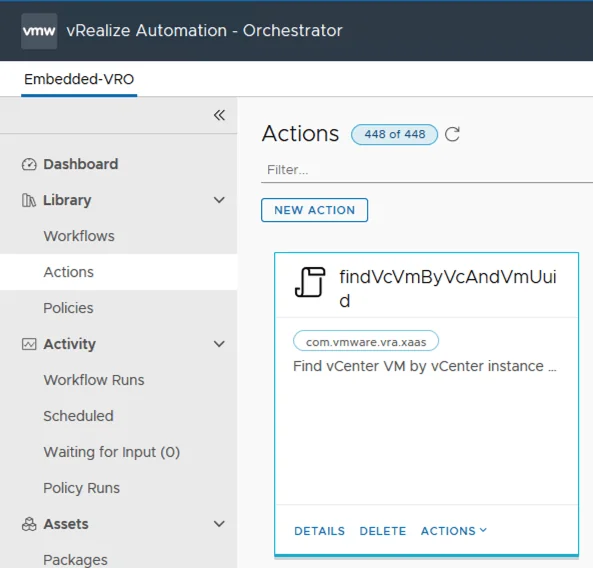Switch to the Embedded-VRO tab
Screen dimensions: 593x568
point(79,79)
